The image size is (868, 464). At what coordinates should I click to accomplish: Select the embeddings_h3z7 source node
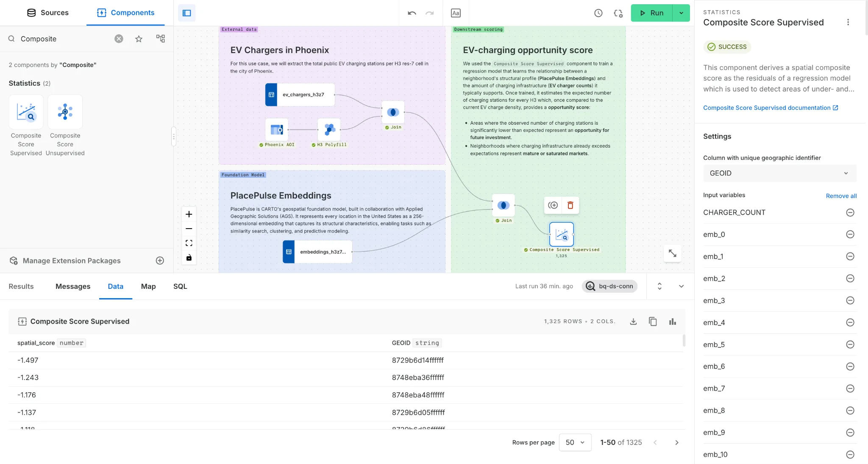point(317,252)
